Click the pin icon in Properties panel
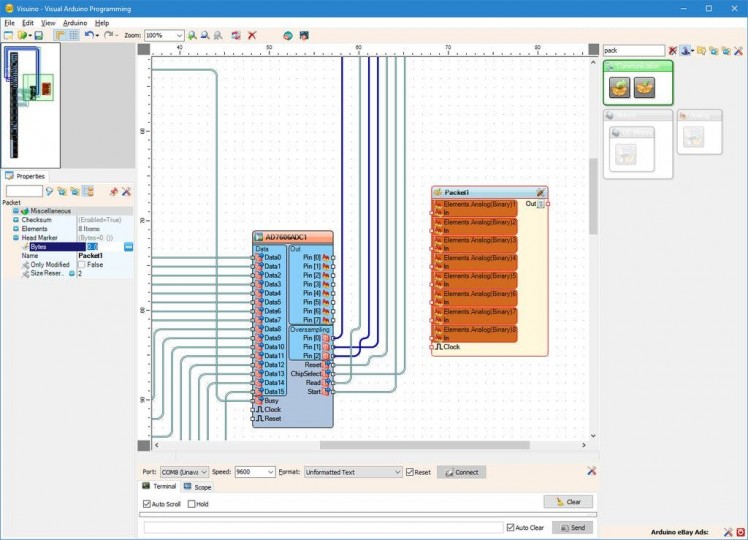This screenshot has height=540, width=748. (114, 191)
